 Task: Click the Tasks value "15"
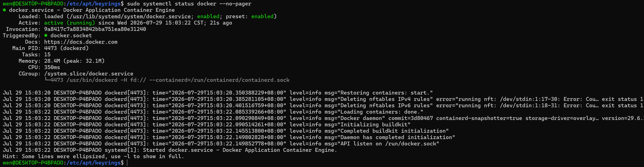tap(47, 55)
